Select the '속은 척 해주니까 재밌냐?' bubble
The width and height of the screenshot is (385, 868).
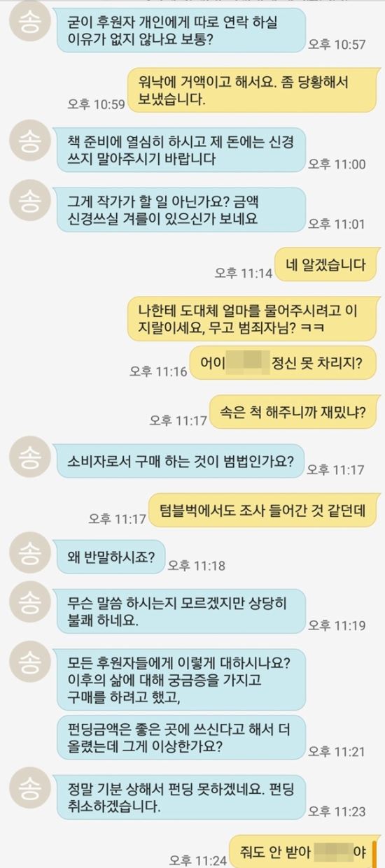click(x=295, y=413)
